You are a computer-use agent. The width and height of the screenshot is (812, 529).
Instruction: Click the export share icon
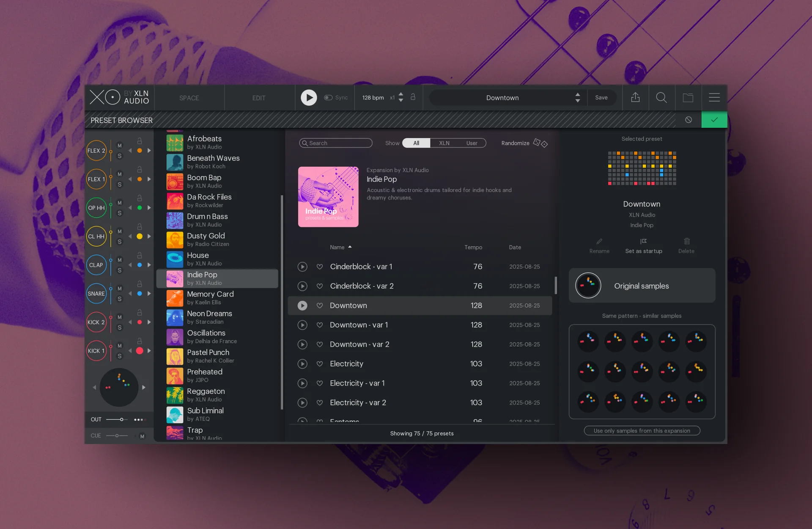pyautogui.click(x=635, y=97)
